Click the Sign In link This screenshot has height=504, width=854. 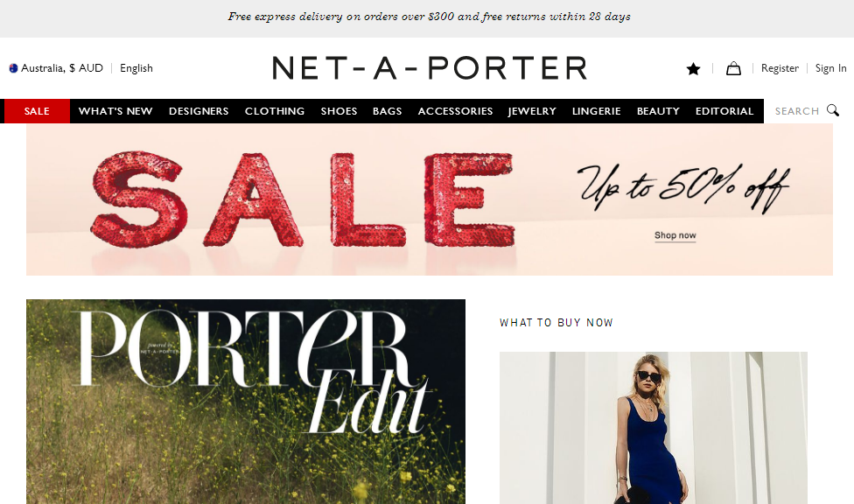830,68
